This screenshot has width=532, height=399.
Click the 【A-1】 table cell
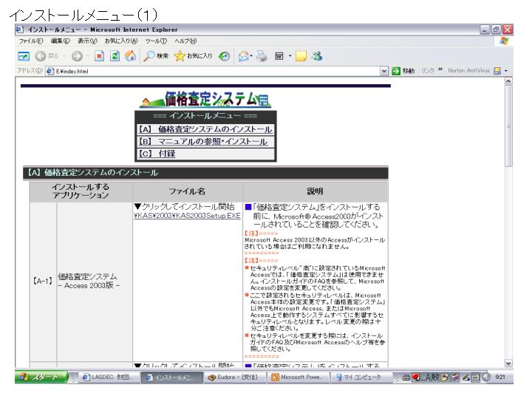[43, 282]
